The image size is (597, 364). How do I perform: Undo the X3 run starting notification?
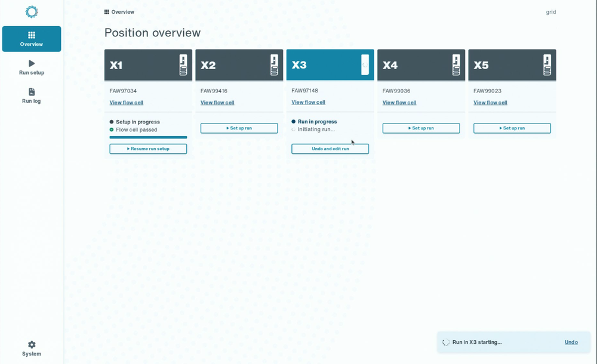[571, 343]
